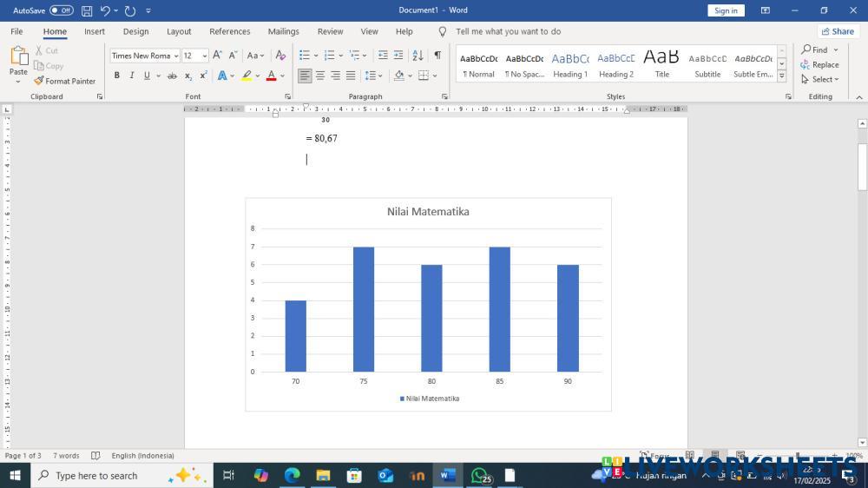Click the Clear All Formatting icon
The height and width of the screenshot is (488, 868).
[280, 56]
